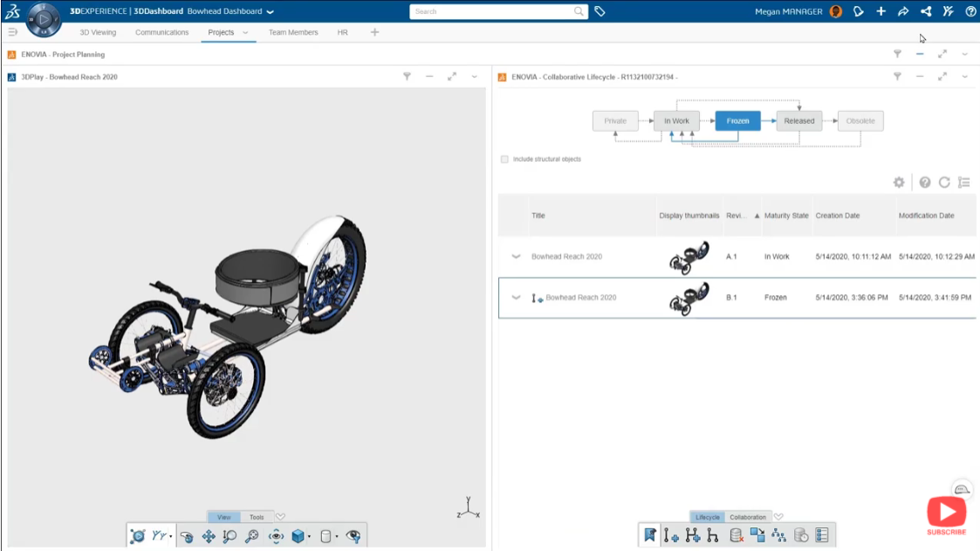
Task: Click the New Branch icon with plus
Action: point(693,535)
